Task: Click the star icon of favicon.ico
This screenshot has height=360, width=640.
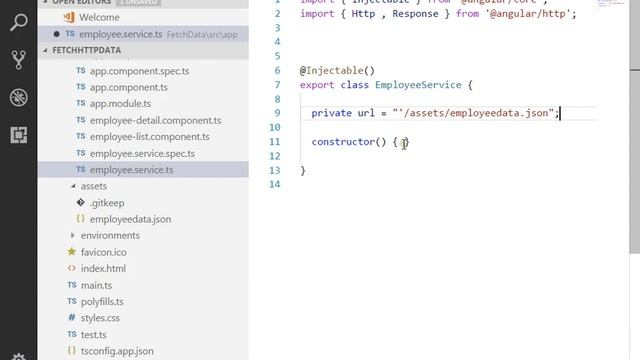Action: 72,252
